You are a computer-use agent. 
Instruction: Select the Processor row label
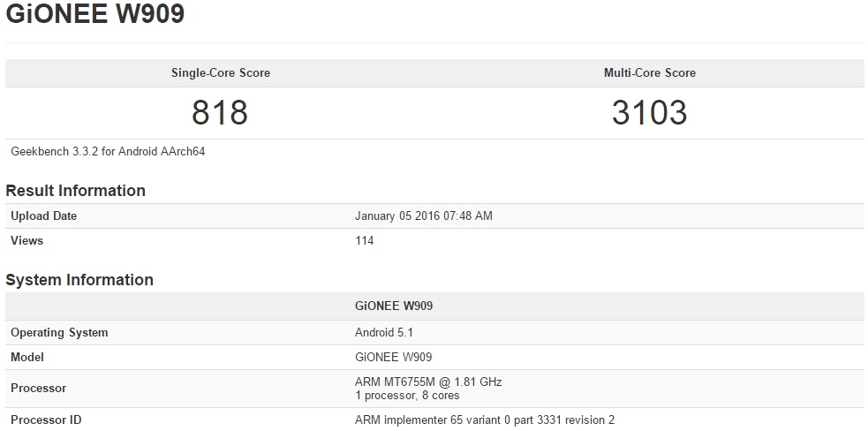point(38,389)
